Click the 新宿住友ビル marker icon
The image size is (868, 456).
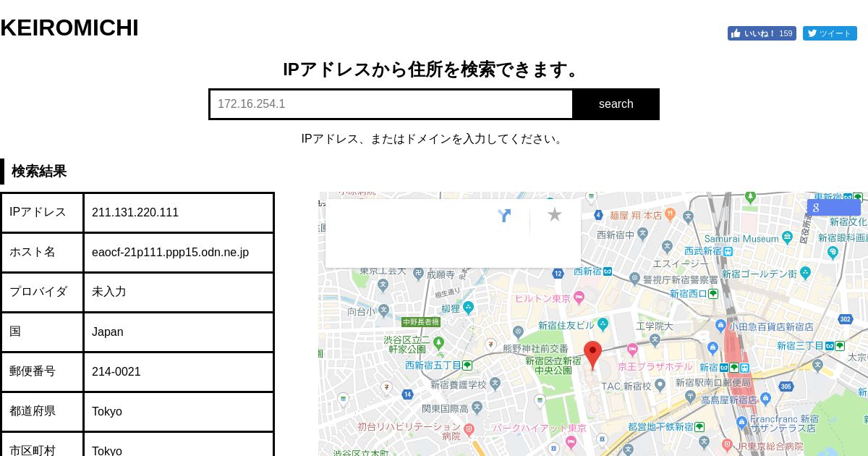[603, 324]
